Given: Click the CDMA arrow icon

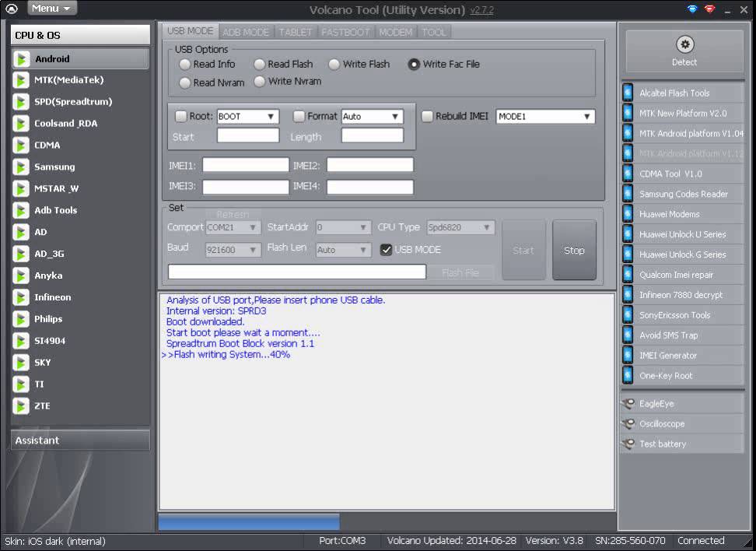Looking at the screenshot, I should (x=21, y=146).
